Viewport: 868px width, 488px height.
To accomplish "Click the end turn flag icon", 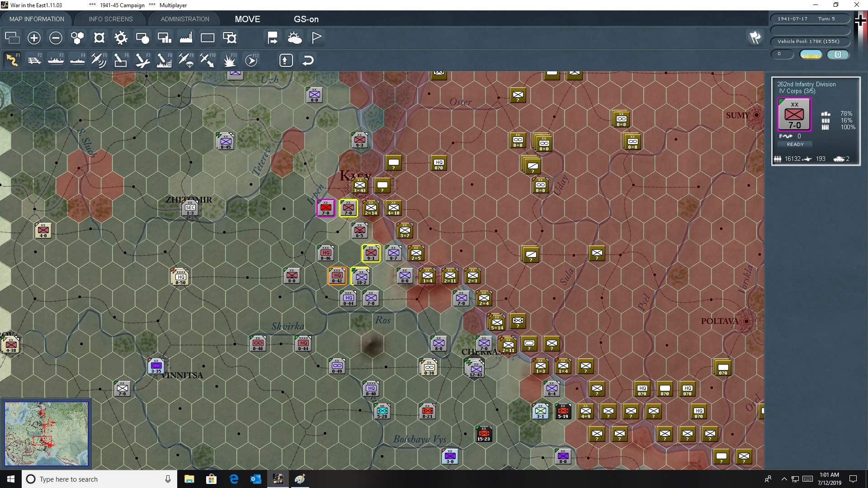I will click(x=316, y=38).
